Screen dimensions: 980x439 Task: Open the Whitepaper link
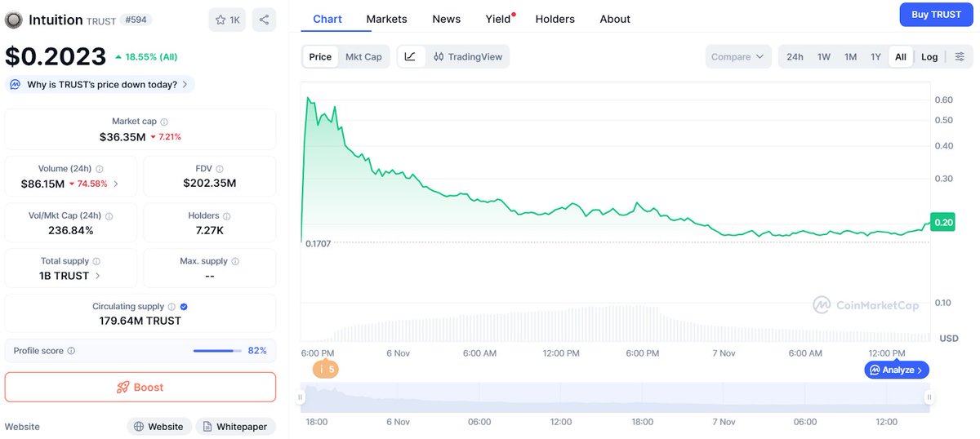click(235, 427)
